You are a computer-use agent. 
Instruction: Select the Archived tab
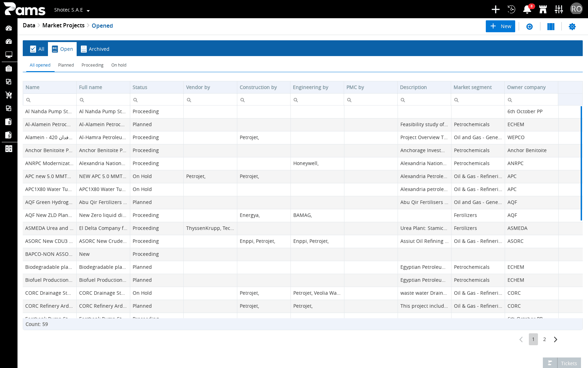(x=95, y=49)
